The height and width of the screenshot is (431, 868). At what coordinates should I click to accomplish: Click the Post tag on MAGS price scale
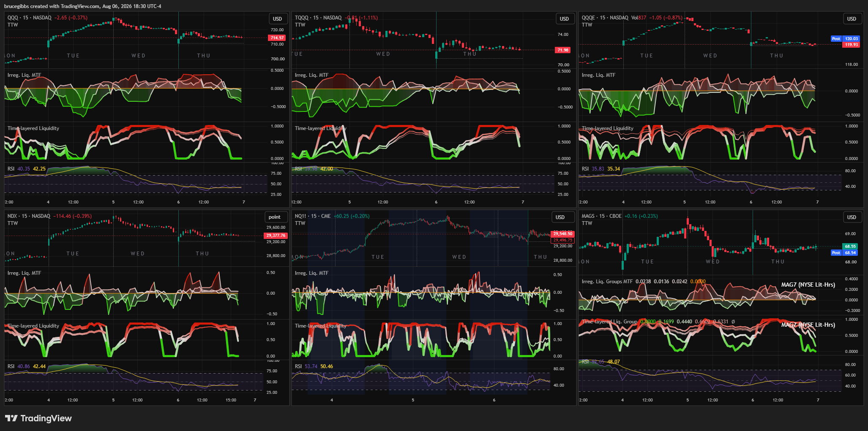[x=836, y=253]
